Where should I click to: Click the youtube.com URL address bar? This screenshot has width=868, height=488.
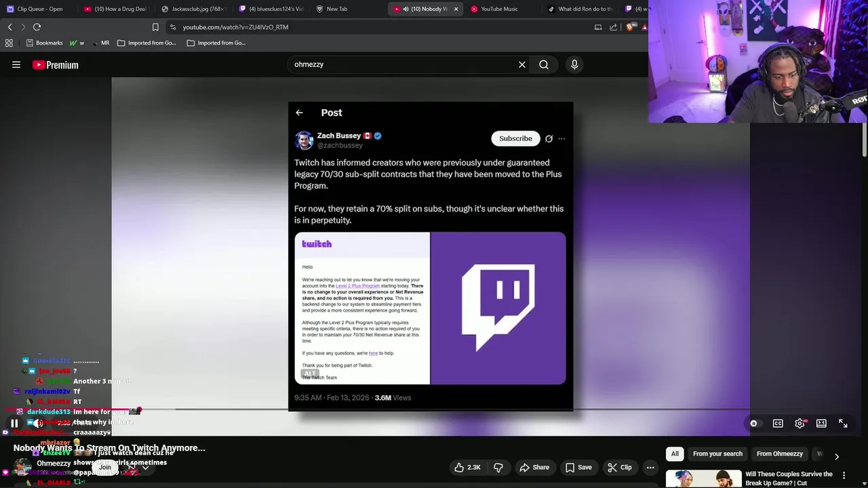click(235, 27)
